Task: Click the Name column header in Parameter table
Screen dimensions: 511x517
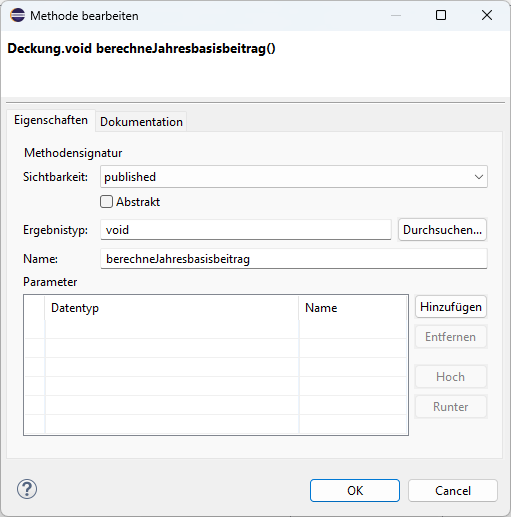Action: coord(353,308)
